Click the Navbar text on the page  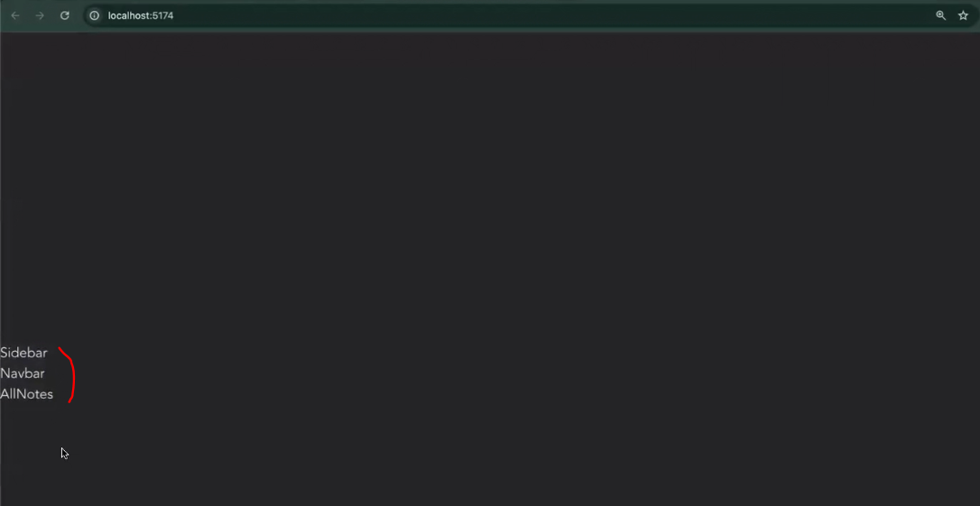(23, 373)
